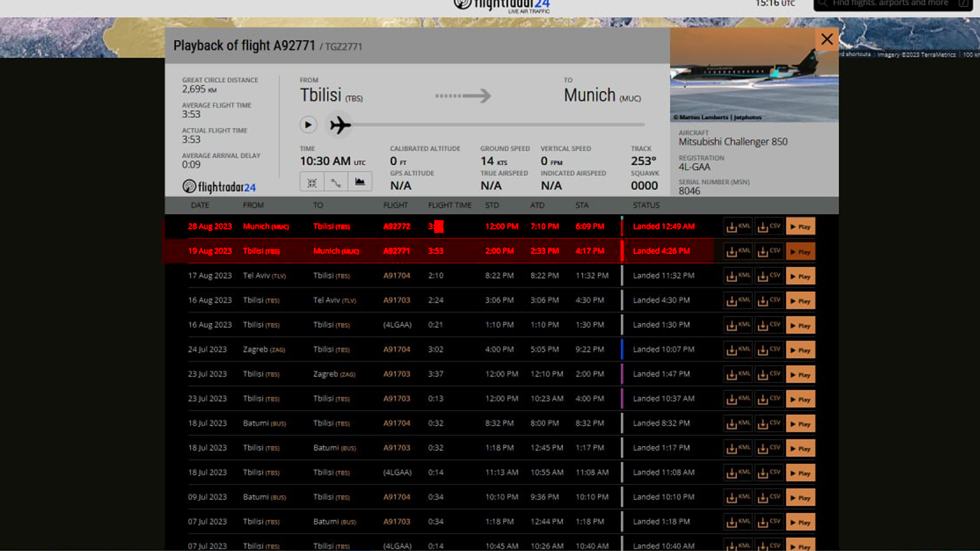Download KML for 07 Jul Tbilisi-Batumi flight

coord(738,522)
